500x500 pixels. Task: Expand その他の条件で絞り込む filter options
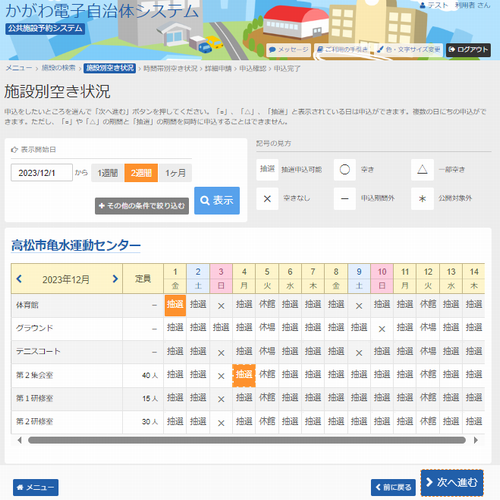142,206
